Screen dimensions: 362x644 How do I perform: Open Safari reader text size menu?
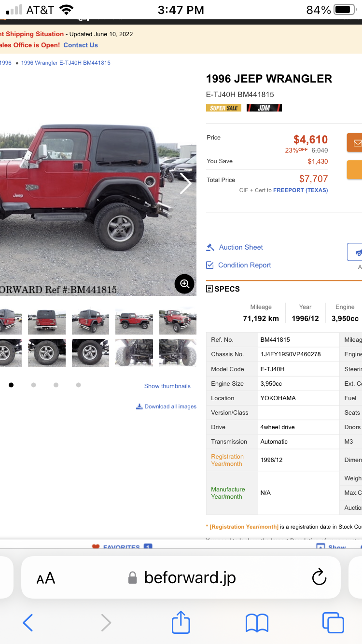coord(46,578)
